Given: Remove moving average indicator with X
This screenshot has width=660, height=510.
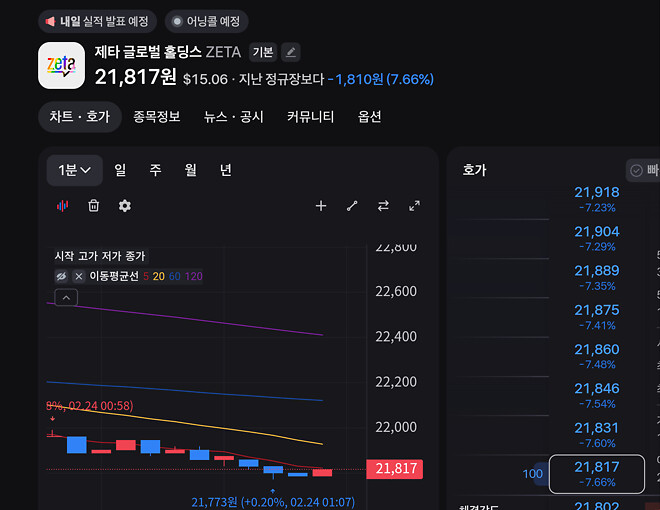Looking at the screenshot, I should coord(79,276).
